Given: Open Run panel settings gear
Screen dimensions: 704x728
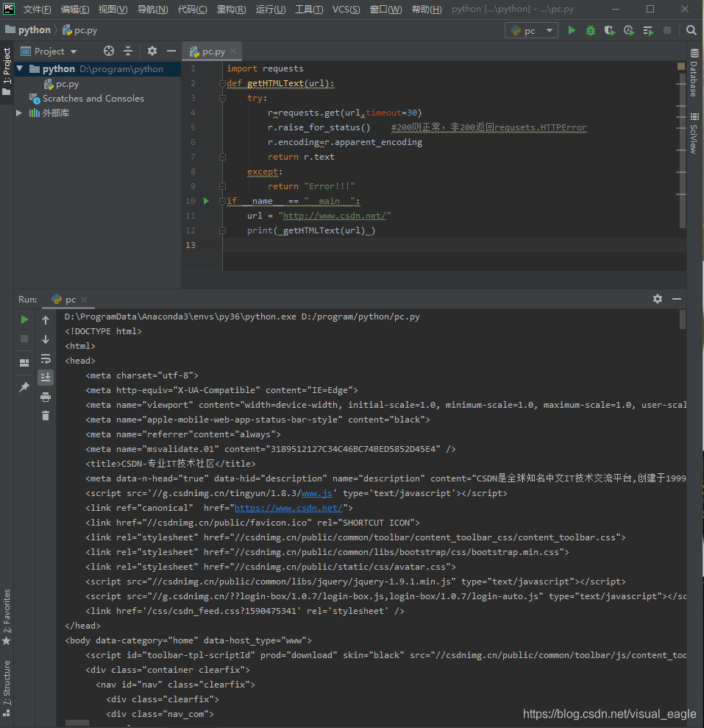Looking at the screenshot, I should coord(658,299).
